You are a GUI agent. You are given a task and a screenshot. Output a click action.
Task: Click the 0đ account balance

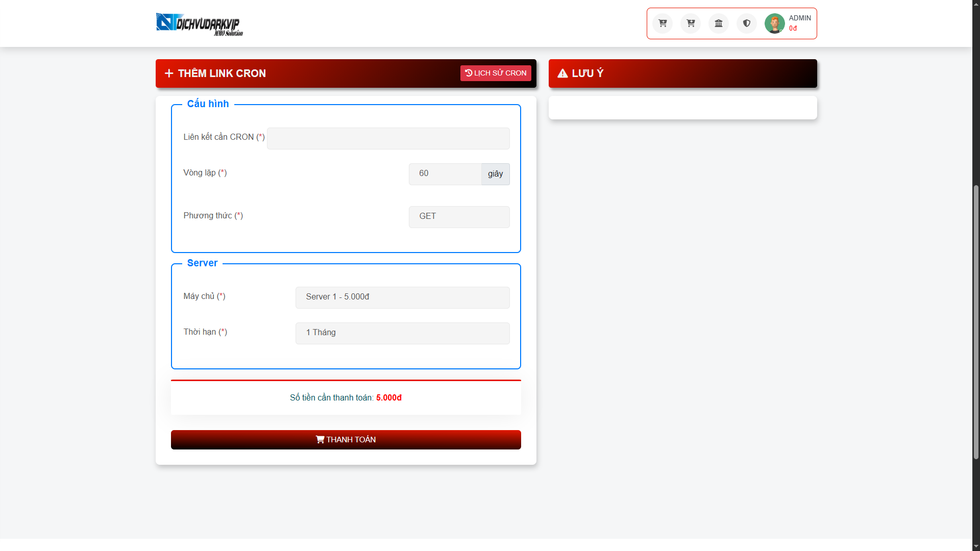(793, 29)
